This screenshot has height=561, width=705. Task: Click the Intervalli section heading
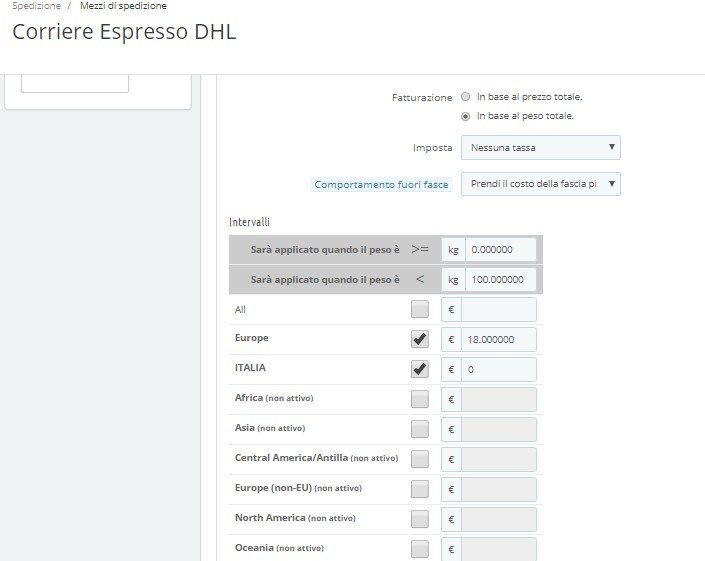[250, 222]
